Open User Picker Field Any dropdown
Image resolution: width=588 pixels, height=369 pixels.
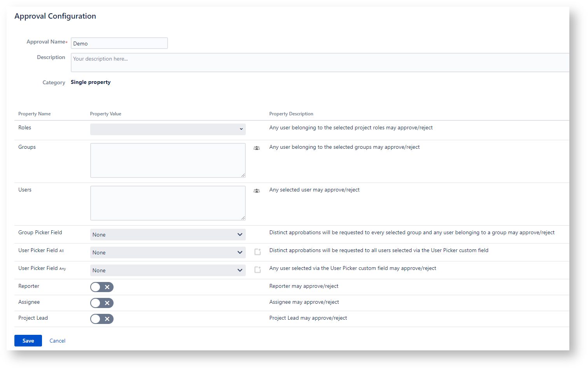[168, 270]
